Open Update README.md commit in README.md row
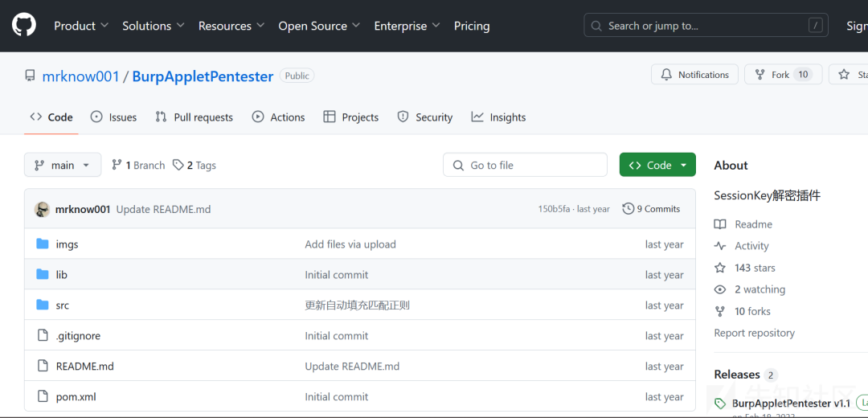Image resolution: width=868 pixels, height=418 pixels. pyautogui.click(x=352, y=366)
